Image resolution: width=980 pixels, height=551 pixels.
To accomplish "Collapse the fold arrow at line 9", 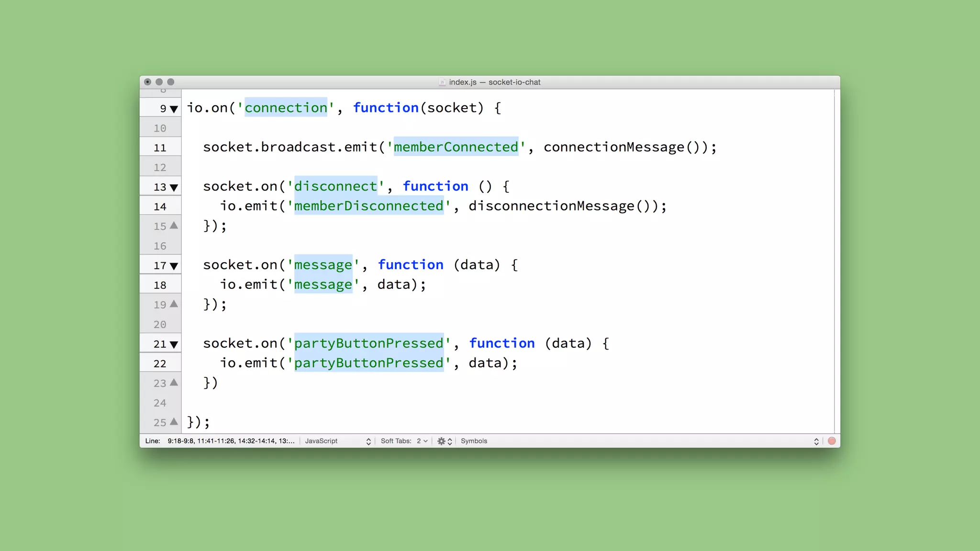I will point(174,109).
